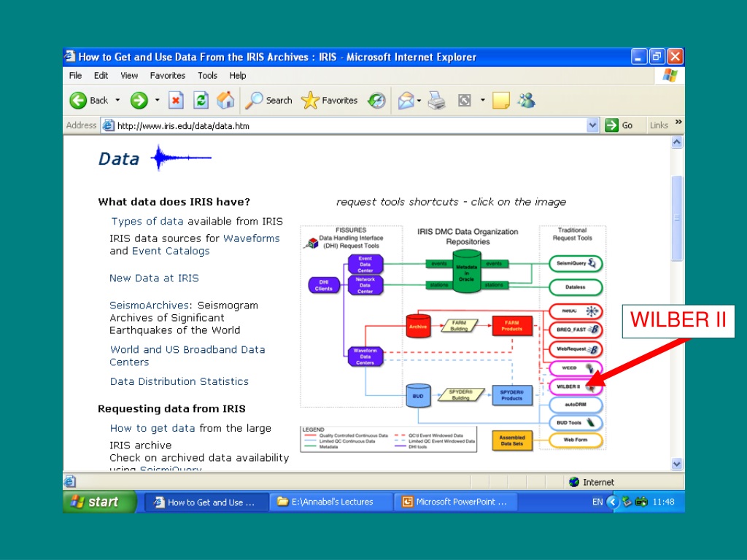Click the Event Data Center node
This screenshot has height=560, width=747.
coord(365,264)
